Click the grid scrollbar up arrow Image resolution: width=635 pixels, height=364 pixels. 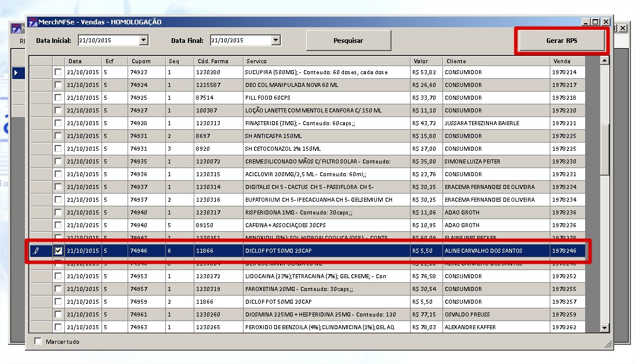pos(605,60)
